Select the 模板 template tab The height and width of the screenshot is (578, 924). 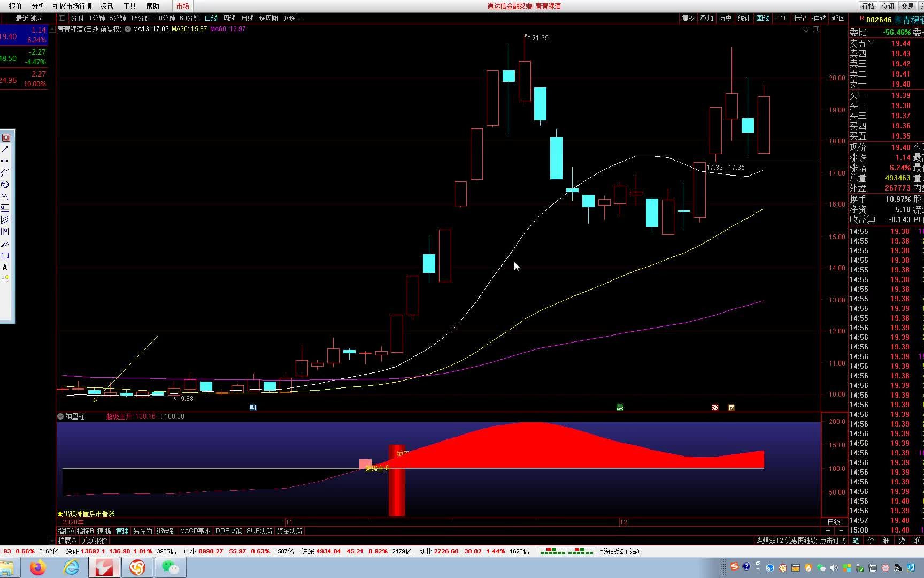click(x=104, y=531)
